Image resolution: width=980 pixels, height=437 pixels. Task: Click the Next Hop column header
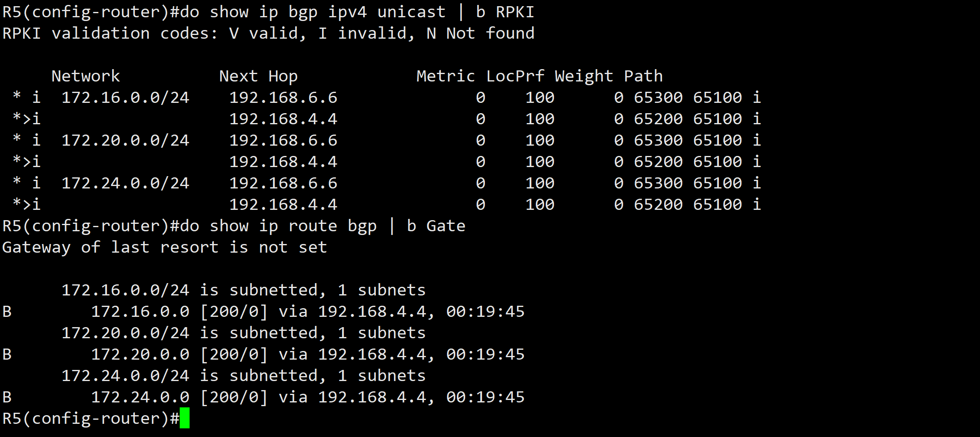[x=259, y=76]
